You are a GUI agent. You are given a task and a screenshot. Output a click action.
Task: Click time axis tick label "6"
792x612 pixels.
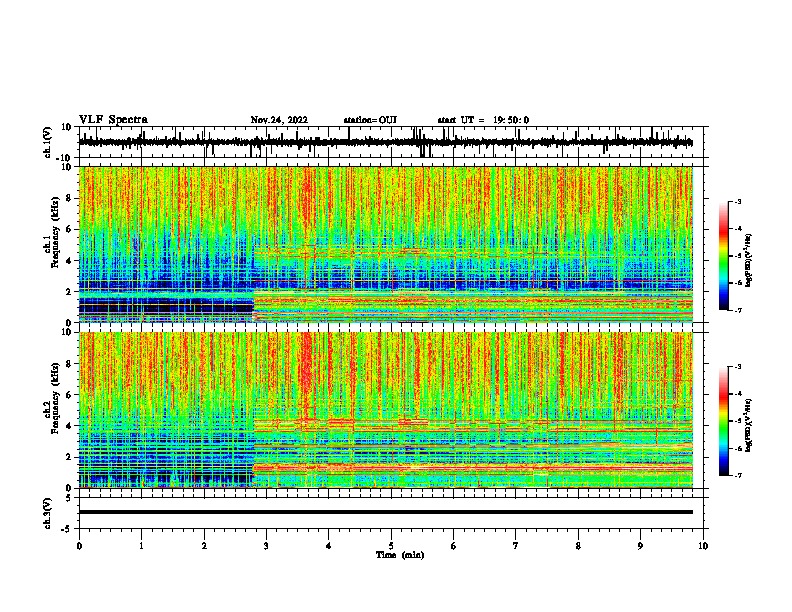(453, 546)
